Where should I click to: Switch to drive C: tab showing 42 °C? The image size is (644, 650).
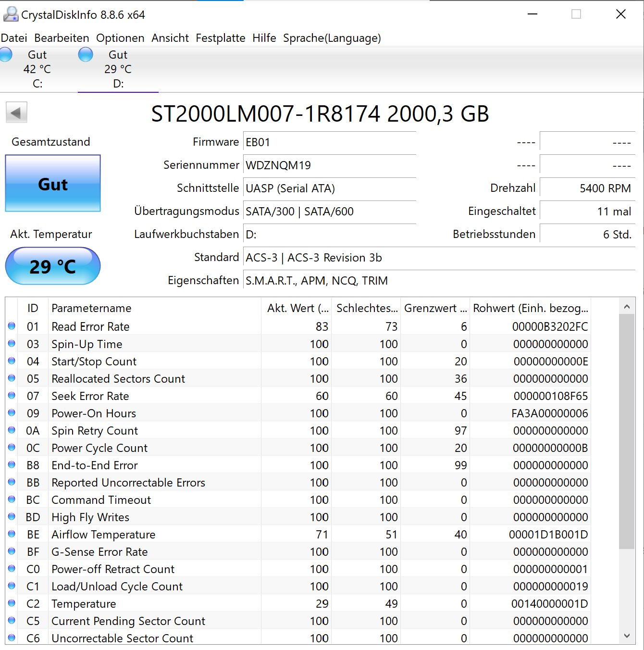pos(37,69)
